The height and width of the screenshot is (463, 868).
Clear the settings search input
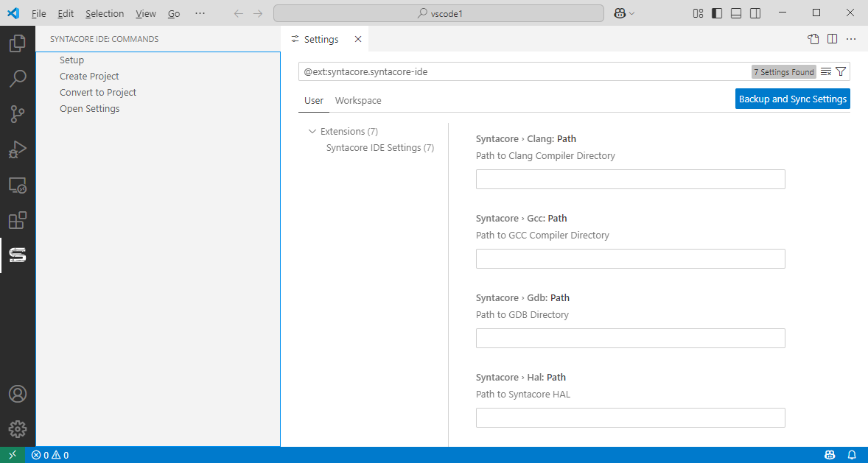click(x=826, y=71)
